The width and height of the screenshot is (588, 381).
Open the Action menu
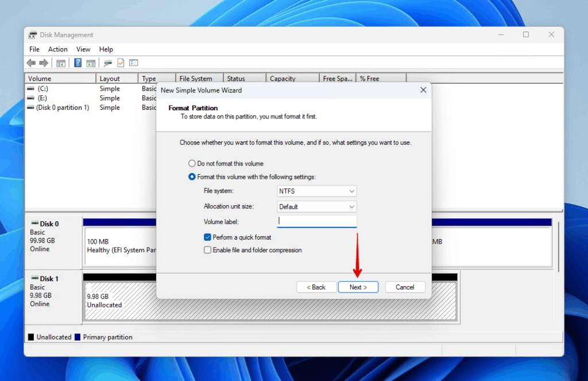tap(57, 49)
